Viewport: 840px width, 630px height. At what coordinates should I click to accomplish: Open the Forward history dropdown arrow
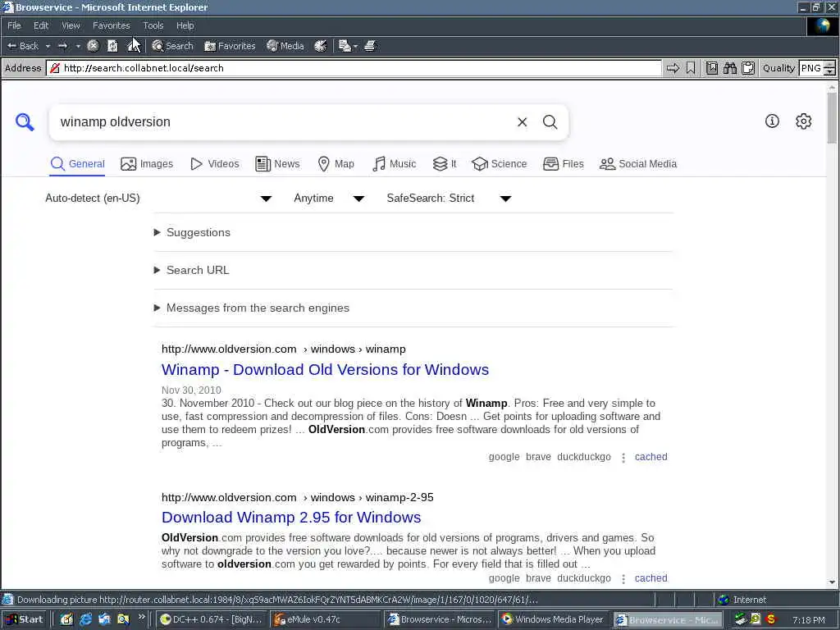click(x=78, y=46)
